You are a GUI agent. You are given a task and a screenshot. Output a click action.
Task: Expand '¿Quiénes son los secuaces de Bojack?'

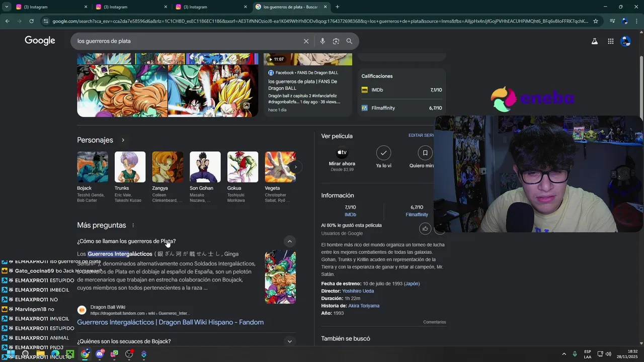[289, 341]
